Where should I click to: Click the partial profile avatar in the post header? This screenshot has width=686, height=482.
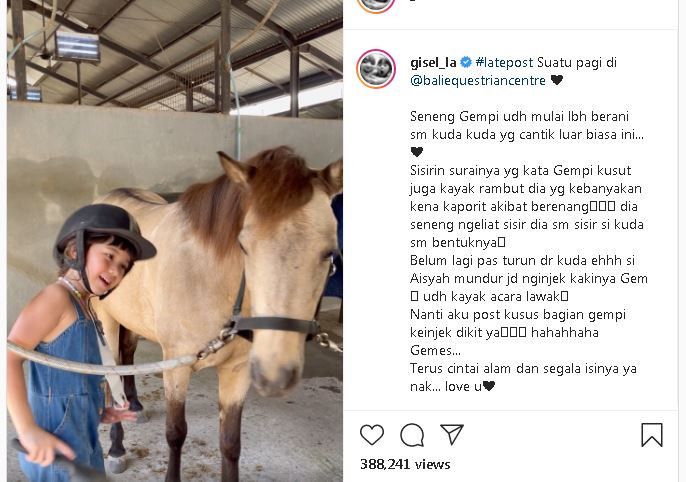coord(376,6)
